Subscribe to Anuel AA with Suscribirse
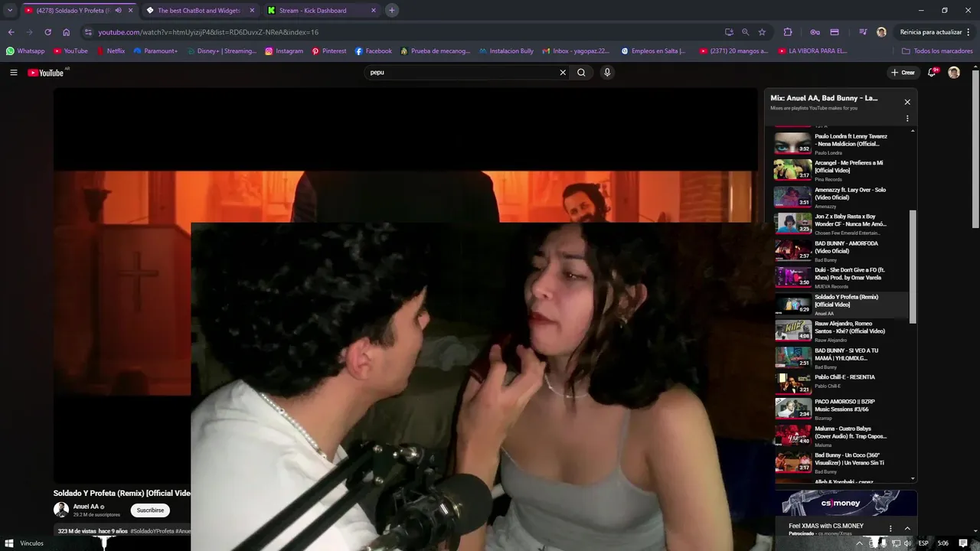The width and height of the screenshot is (980, 551). 150,510
